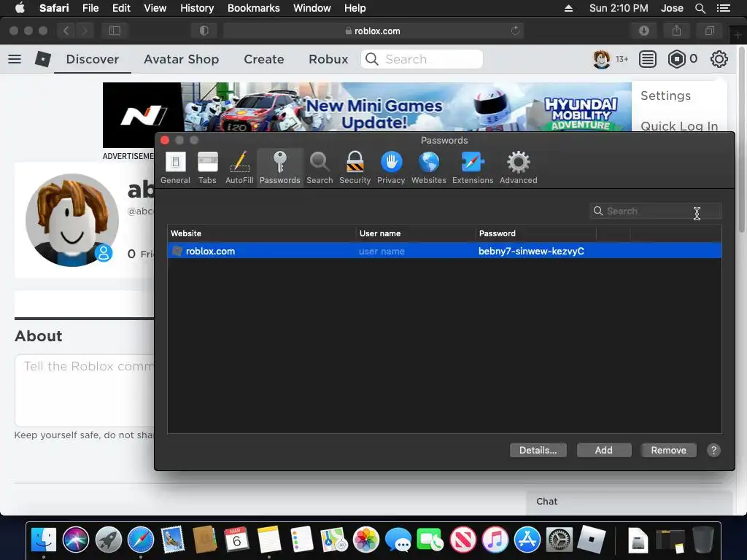
Task: Click the profile avatar picture
Action: (72, 220)
